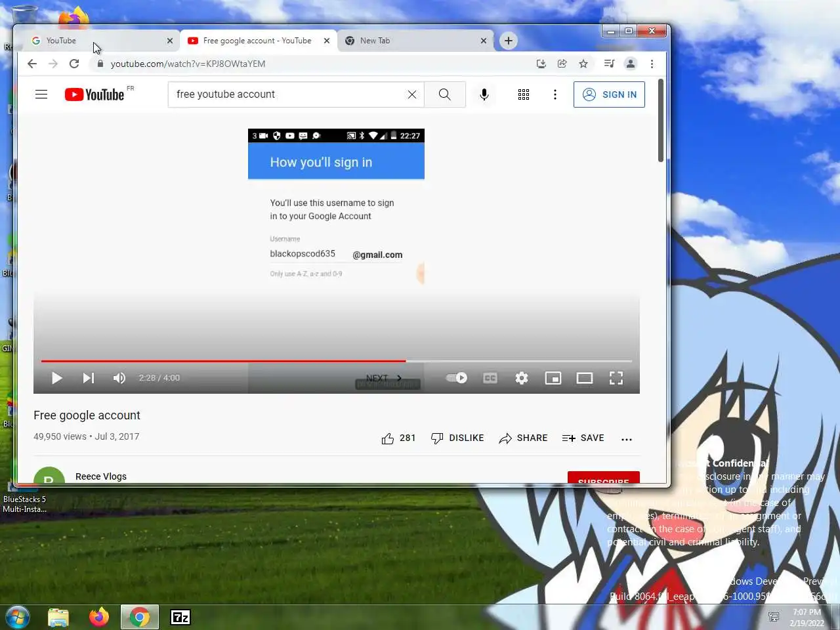Start voice search with the microphone
This screenshot has height=630, width=840.
[484, 94]
